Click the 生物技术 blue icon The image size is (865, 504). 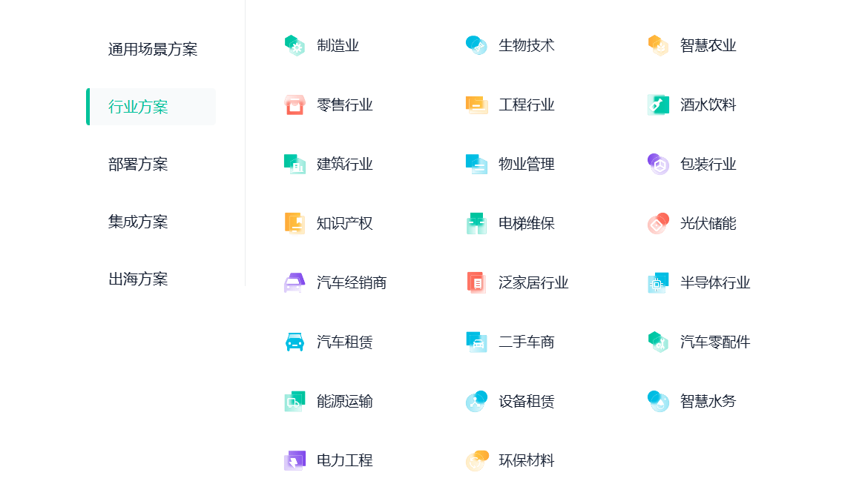coord(476,46)
